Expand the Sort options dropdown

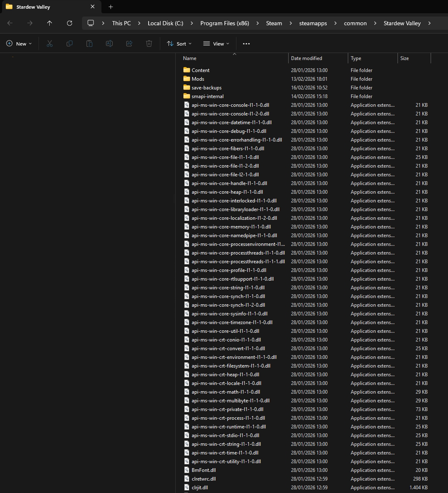[179, 43]
